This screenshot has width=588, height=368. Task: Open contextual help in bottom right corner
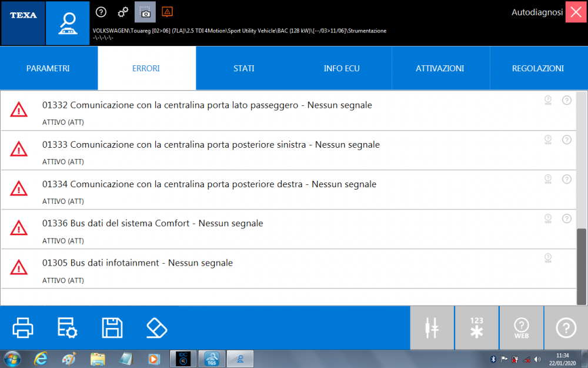[566, 328]
